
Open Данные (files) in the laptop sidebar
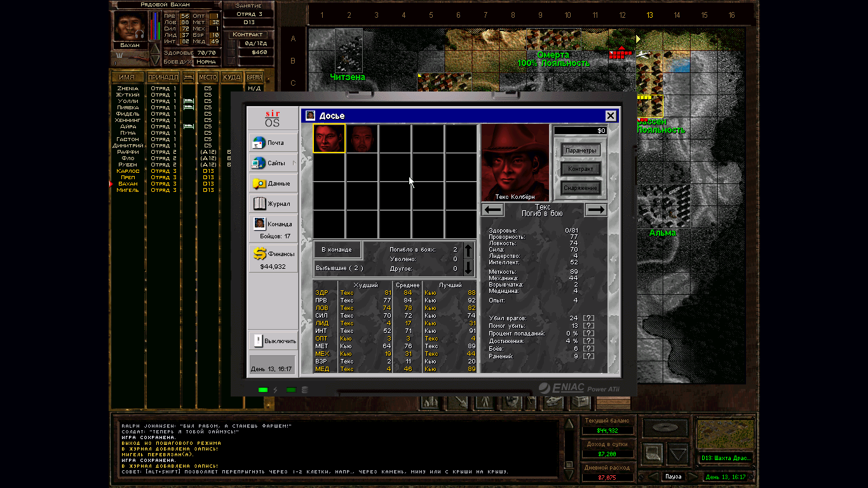(x=273, y=184)
